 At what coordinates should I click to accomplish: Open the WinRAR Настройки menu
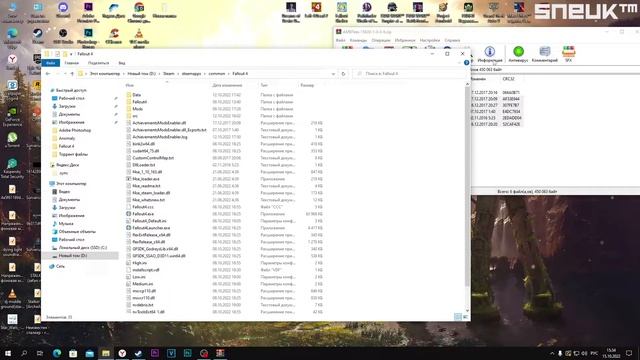(430, 40)
